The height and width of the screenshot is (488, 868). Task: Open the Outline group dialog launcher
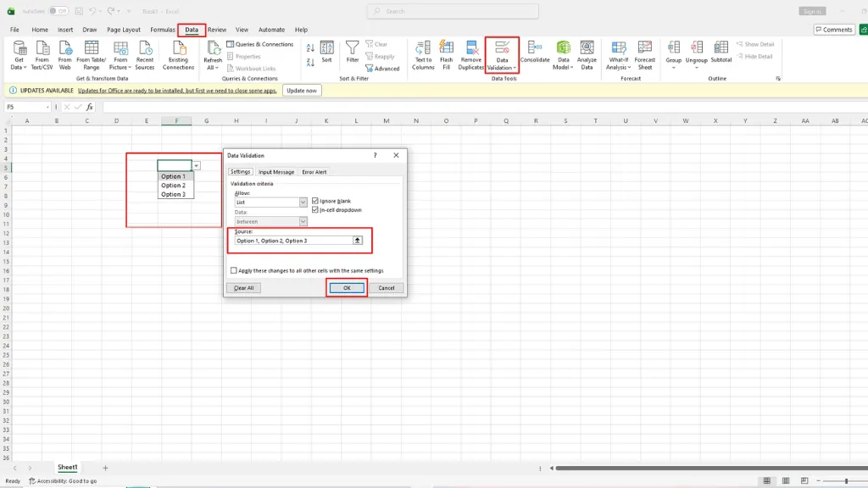pyautogui.click(x=778, y=79)
